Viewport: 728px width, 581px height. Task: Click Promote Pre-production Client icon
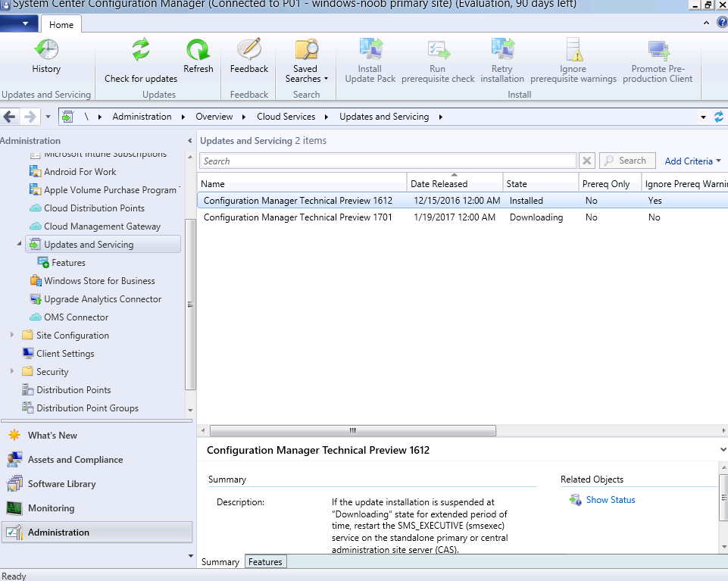[x=658, y=50]
